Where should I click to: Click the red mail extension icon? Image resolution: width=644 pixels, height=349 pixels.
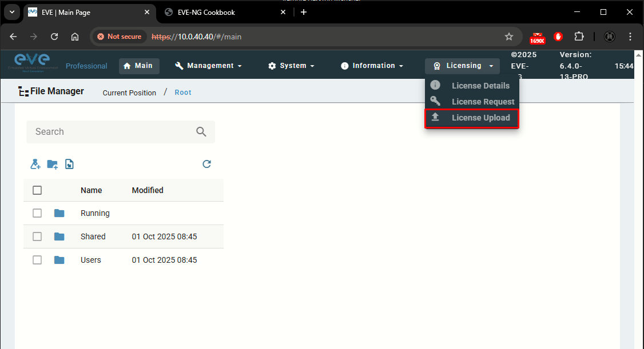coord(537,38)
